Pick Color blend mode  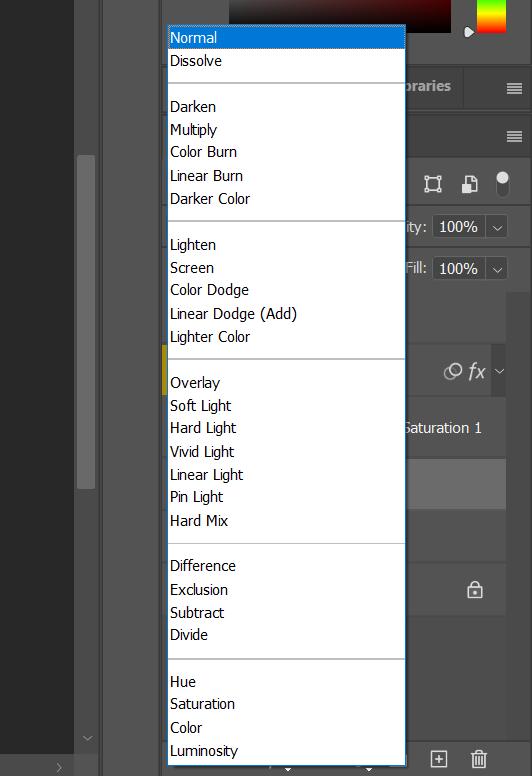[287, 728]
